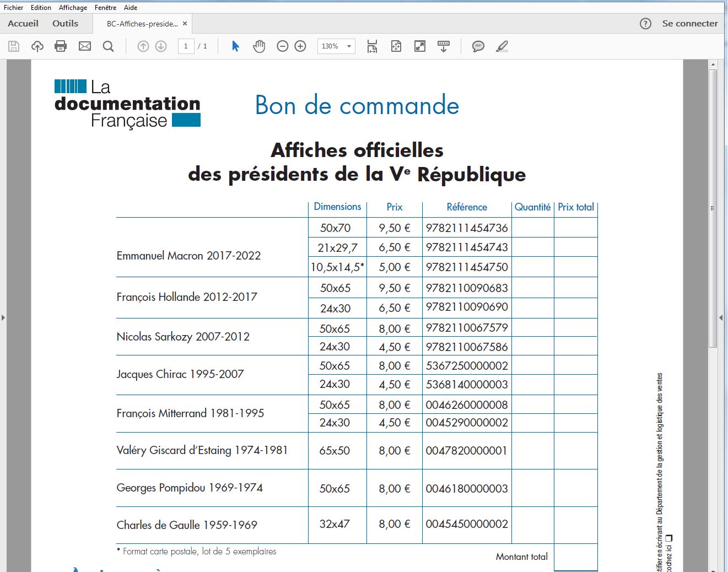The width and height of the screenshot is (728, 572).
Task: Open the Aide menu
Action: pyautogui.click(x=131, y=8)
